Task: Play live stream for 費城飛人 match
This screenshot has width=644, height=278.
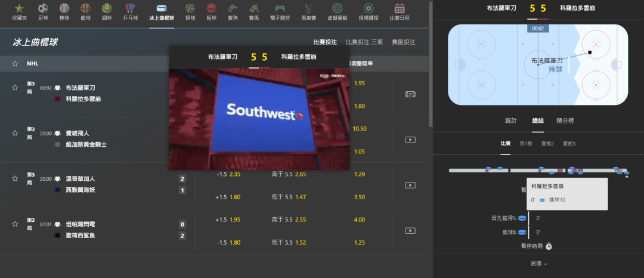Action: tap(410, 140)
